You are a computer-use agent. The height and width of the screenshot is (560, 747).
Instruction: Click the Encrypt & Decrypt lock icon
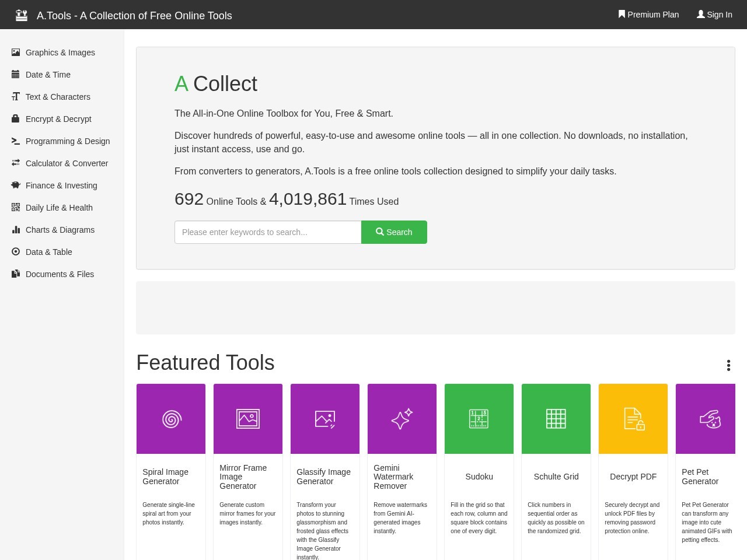[16, 119]
